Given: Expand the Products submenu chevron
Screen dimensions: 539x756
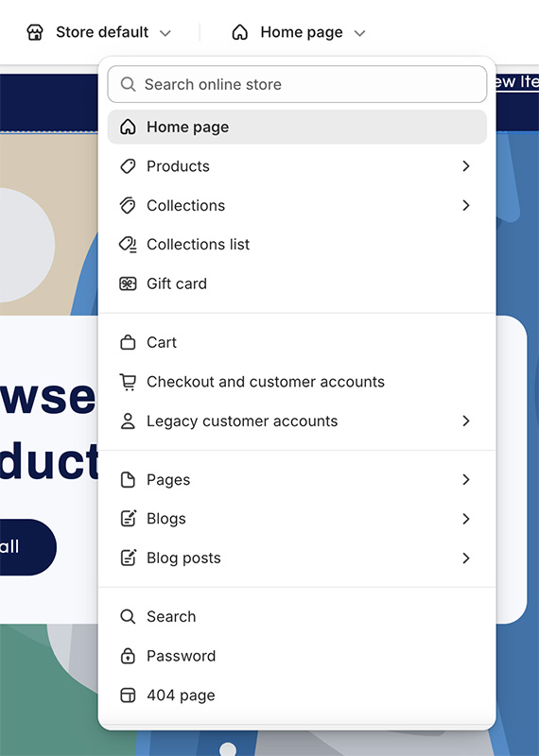Looking at the screenshot, I should pyautogui.click(x=465, y=166).
